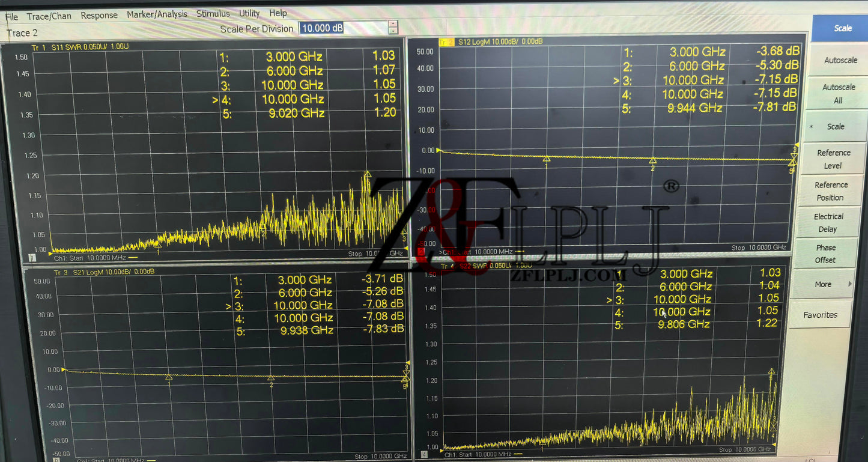This screenshot has width=868, height=462.
Task: Open the Stimulus menu
Action: click(x=213, y=13)
